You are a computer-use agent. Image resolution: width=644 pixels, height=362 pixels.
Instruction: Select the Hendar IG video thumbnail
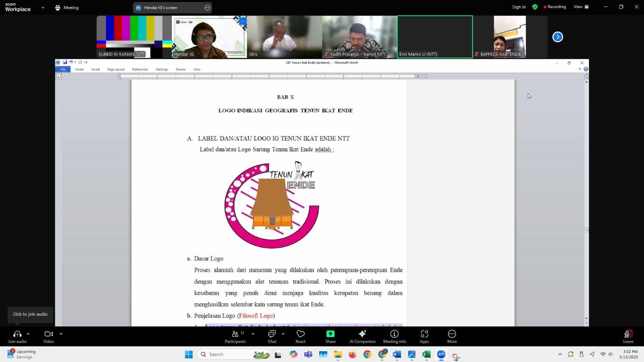coord(209,37)
